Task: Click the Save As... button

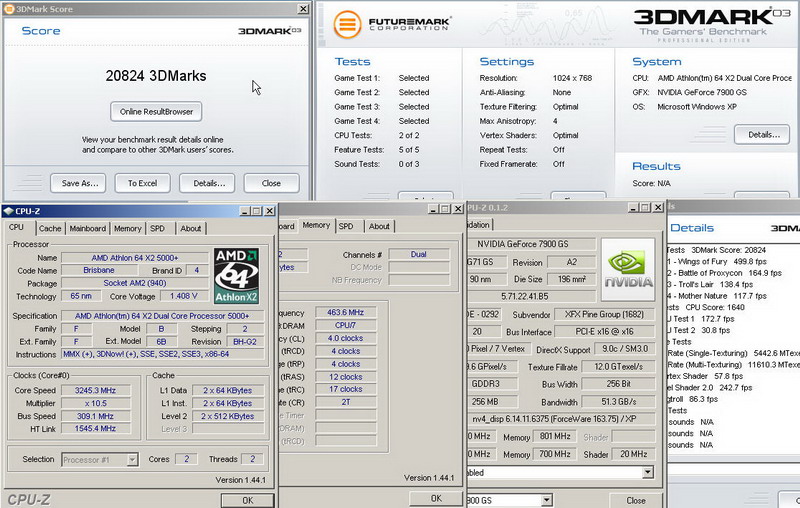Action: [x=78, y=183]
